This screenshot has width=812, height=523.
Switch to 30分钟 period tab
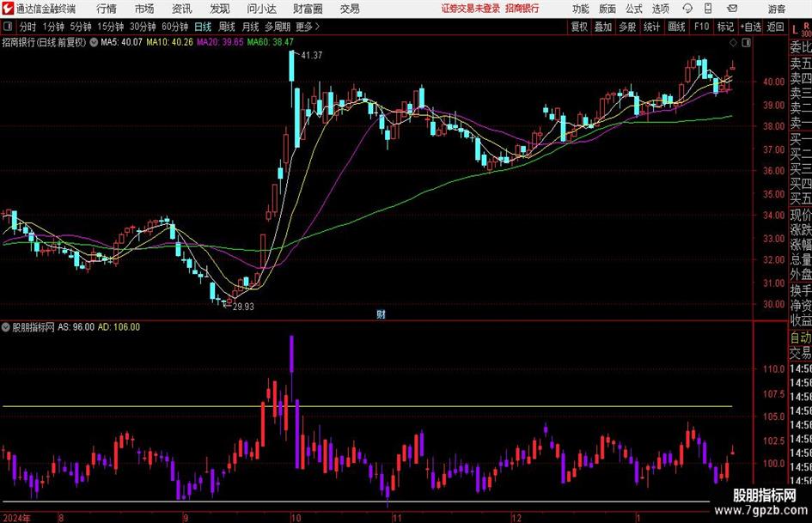point(143,27)
